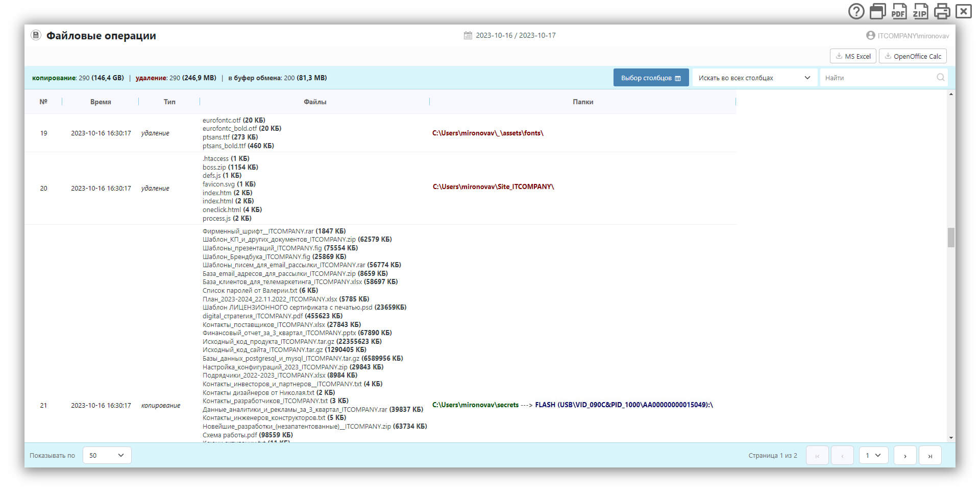Screen dimensions: 980x492
Task: Click в буфер обмена: 200 summary
Action: click(x=278, y=78)
